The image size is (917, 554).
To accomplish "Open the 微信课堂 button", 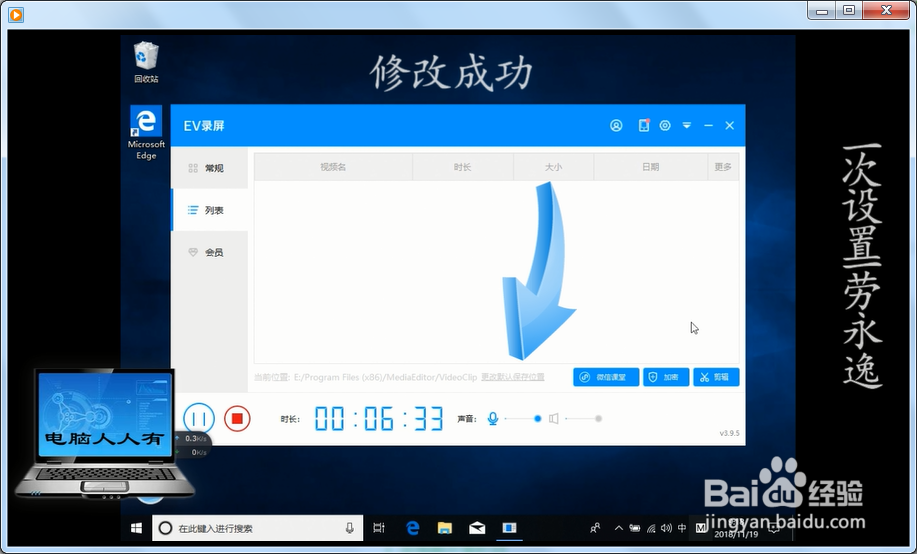I will [605, 377].
